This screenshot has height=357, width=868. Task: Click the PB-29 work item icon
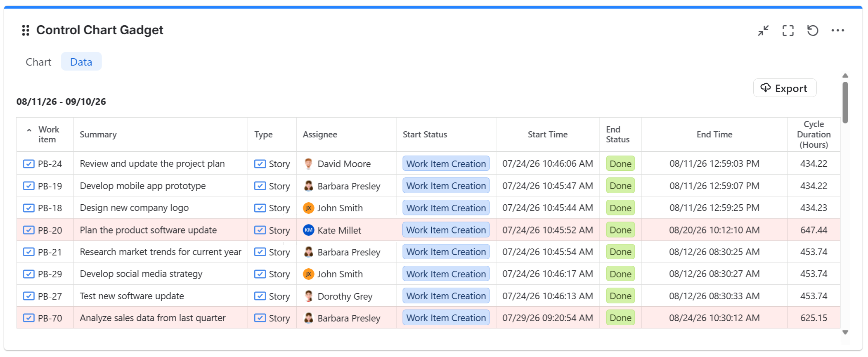coord(28,274)
